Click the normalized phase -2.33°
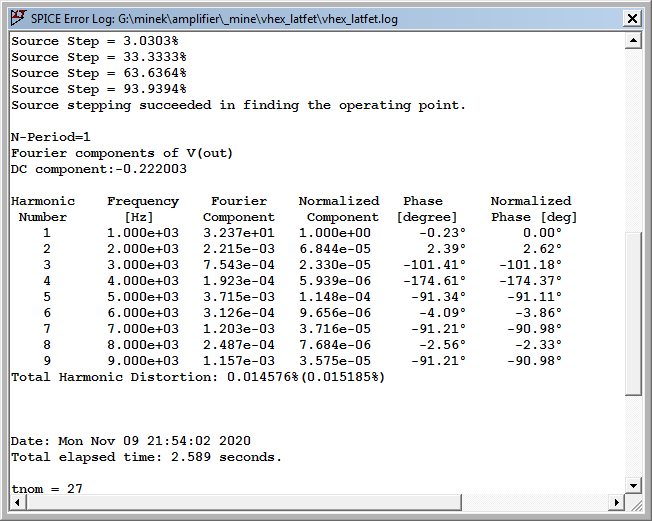 click(x=538, y=345)
